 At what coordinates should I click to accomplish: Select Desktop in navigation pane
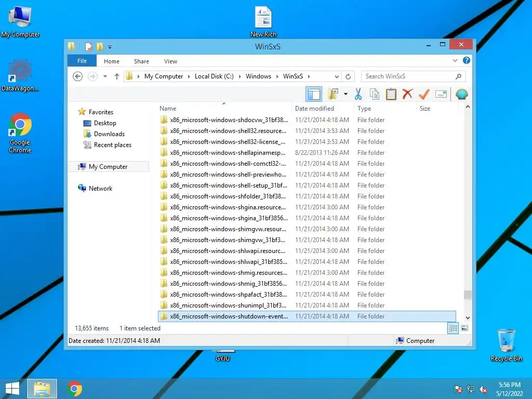[105, 123]
